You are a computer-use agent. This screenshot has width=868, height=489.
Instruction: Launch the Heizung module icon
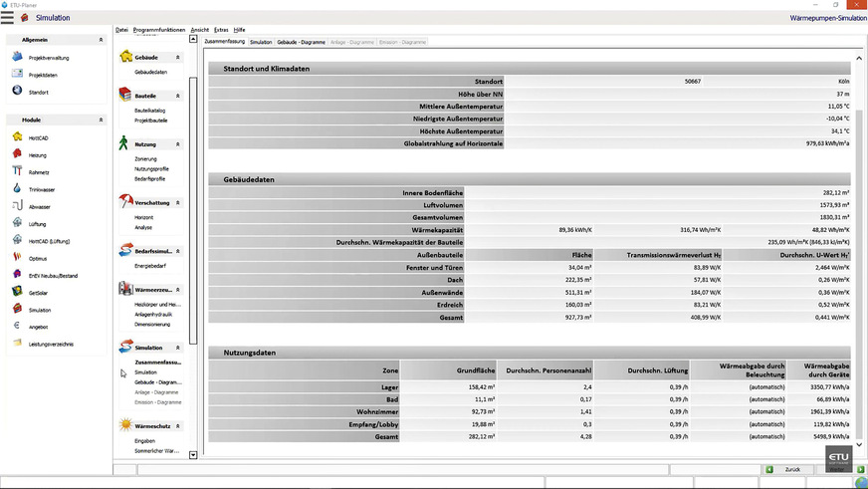[17, 155]
